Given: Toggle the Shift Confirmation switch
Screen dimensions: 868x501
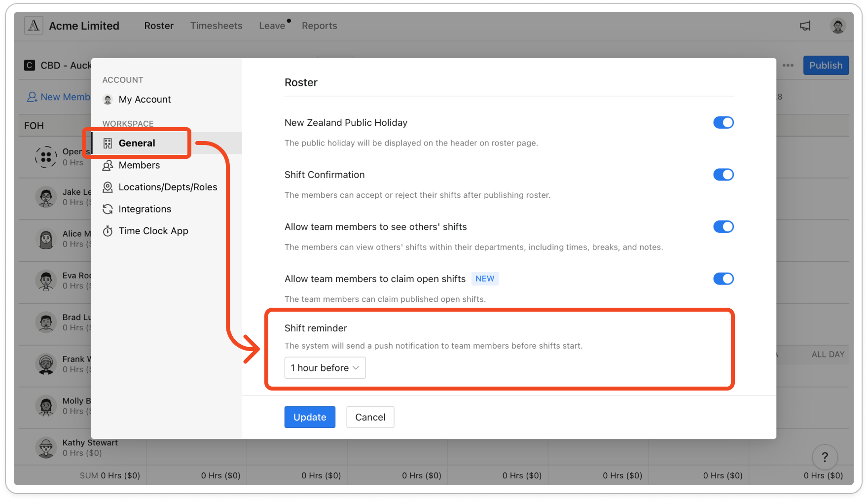Looking at the screenshot, I should click(723, 175).
